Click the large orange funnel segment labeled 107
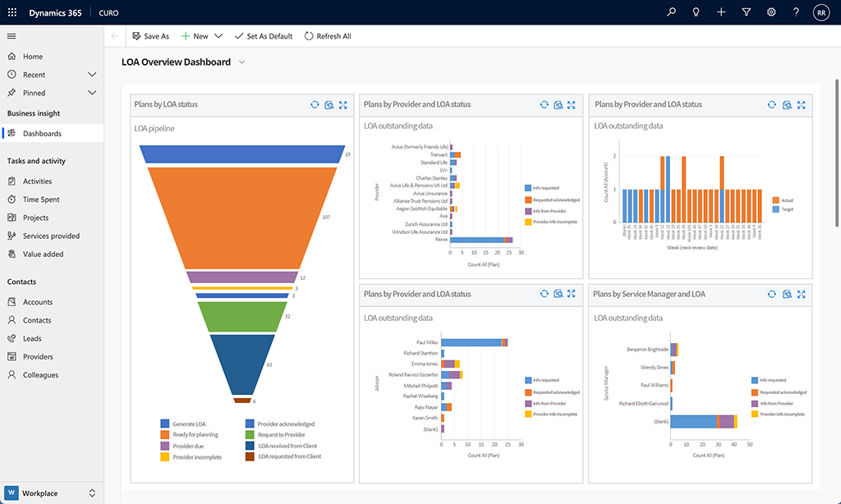The width and height of the screenshot is (841, 504). click(242, 218)
